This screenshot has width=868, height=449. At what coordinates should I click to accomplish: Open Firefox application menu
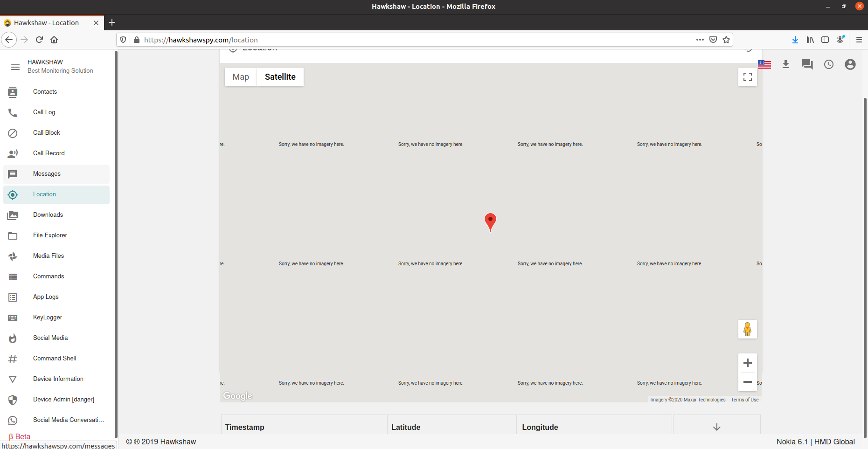pos(859,40)
